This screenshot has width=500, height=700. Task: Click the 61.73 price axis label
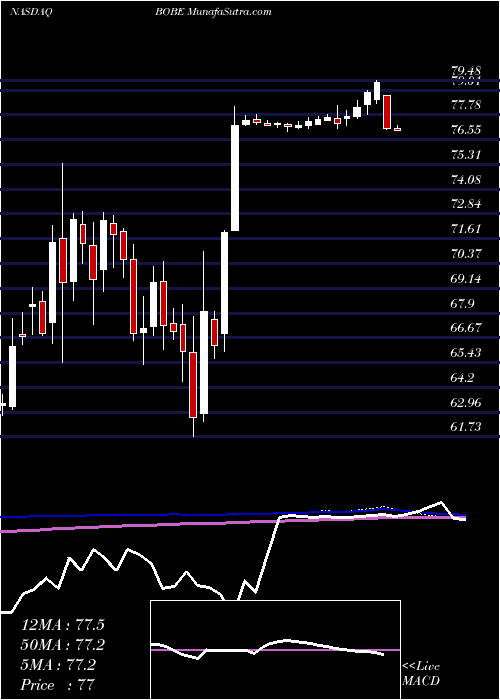coord(466,427)
